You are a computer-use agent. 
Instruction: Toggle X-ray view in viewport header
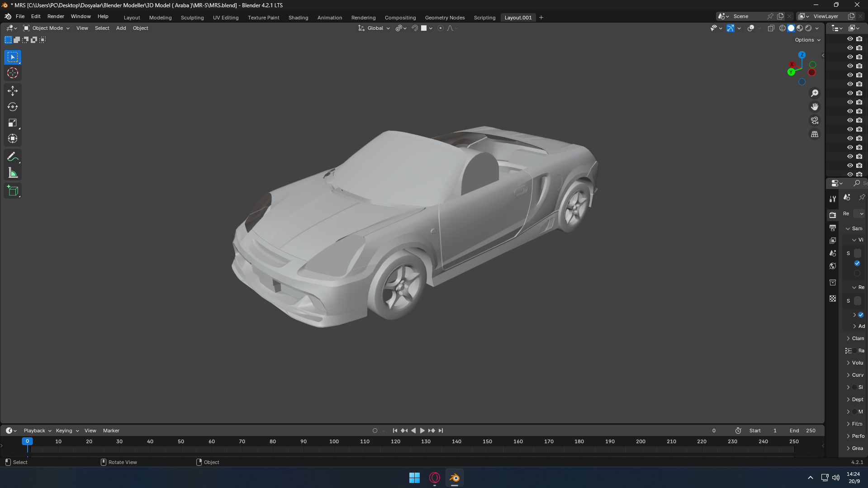771,28
